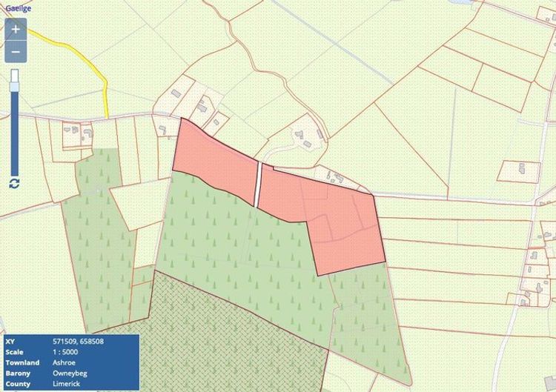Reset map view with refresh arrows icon

pyautogui.click(x=14, y=184)
